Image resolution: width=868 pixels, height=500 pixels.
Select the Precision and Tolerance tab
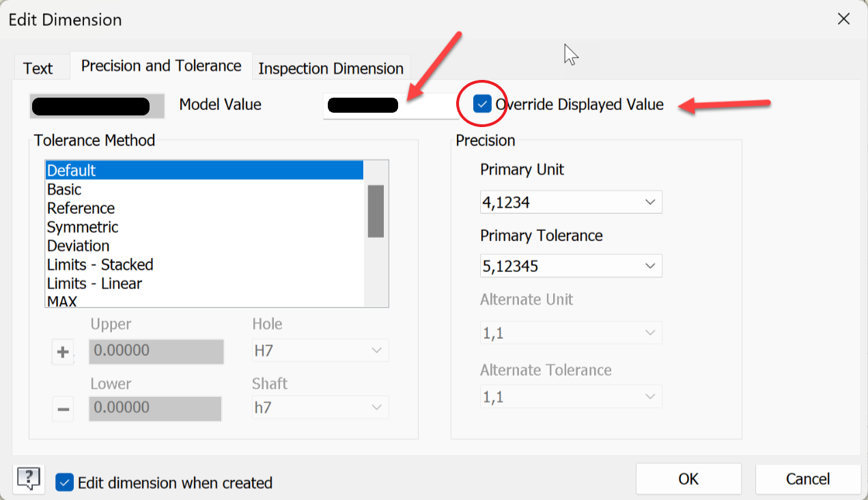pos(161,66)
